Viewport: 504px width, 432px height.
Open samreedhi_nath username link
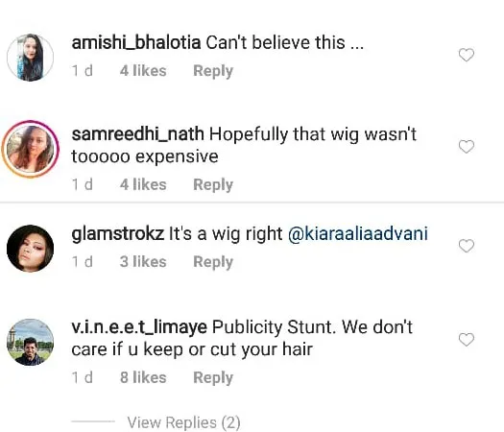click(138, 134)
